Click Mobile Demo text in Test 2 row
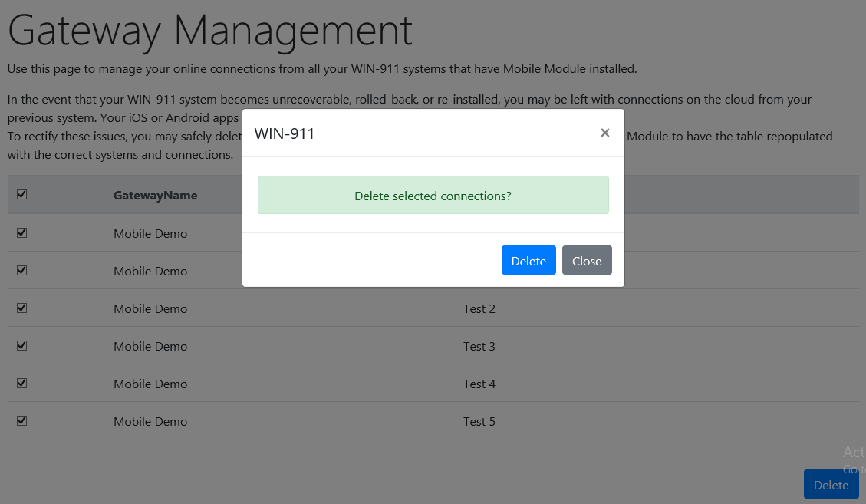This screenshot has height=504, width=866. click(x=150, y=308)
